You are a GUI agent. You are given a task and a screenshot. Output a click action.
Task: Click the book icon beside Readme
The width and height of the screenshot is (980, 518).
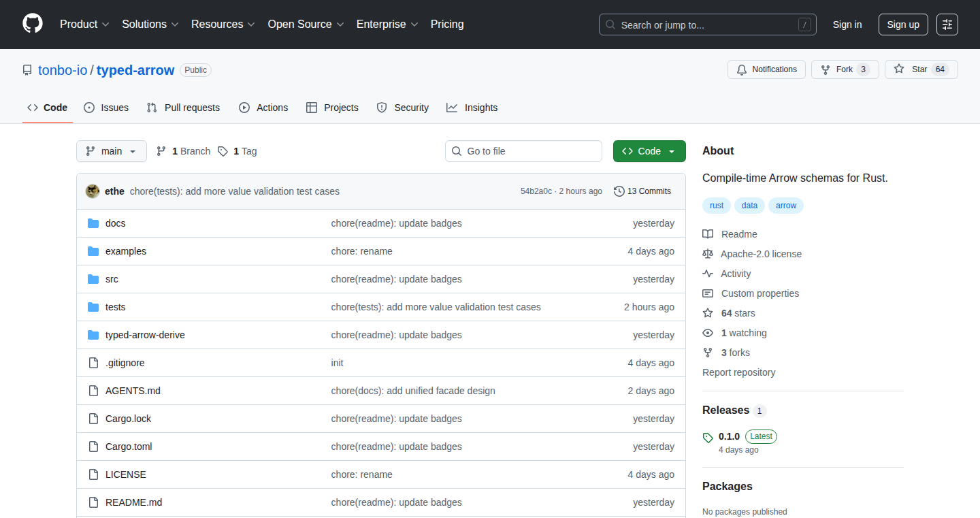[x=708, y=234]
